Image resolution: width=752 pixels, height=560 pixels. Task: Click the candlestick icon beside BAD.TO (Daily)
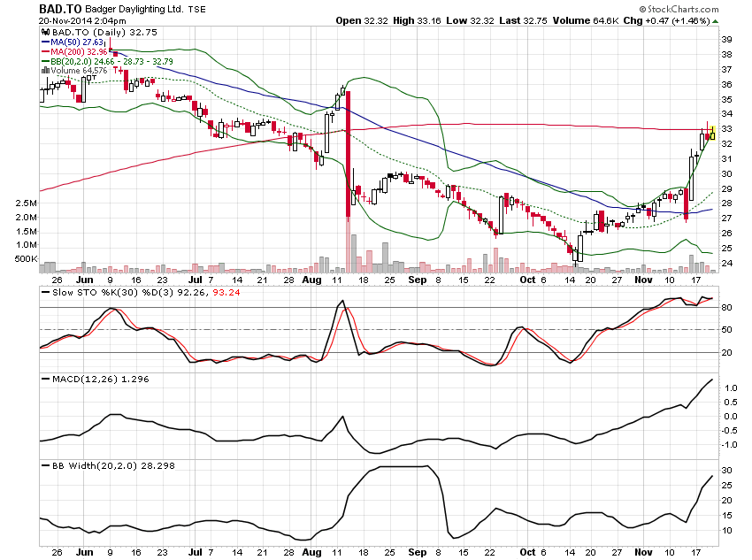coord(45,32)
